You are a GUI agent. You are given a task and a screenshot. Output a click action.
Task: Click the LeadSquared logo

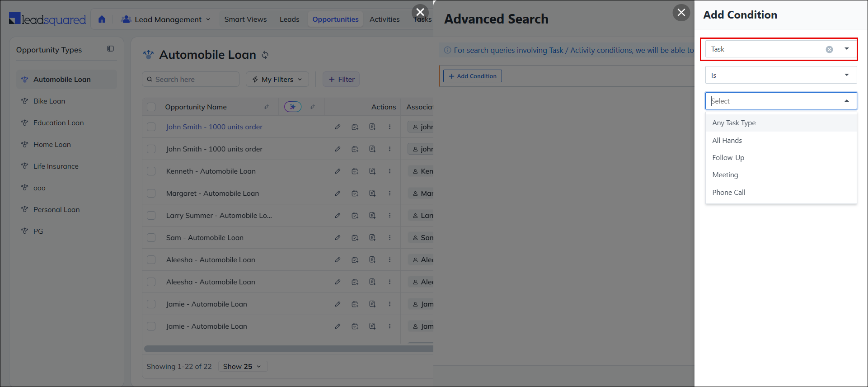47,19
